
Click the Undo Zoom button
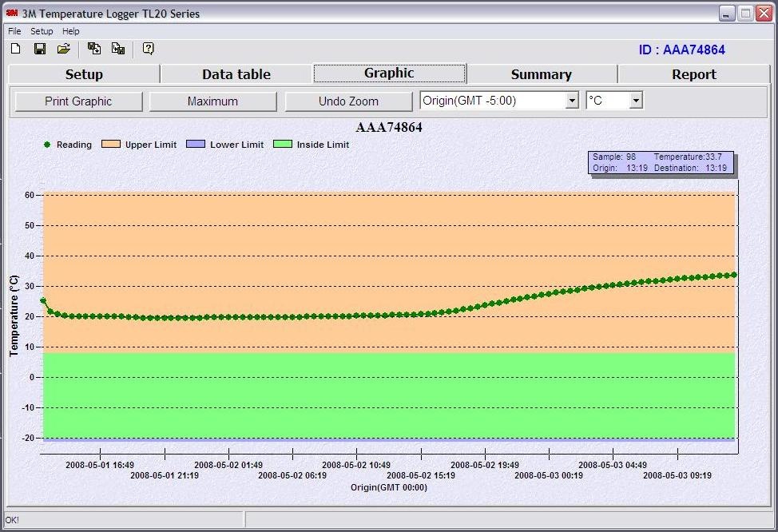[x=348, y=101]
